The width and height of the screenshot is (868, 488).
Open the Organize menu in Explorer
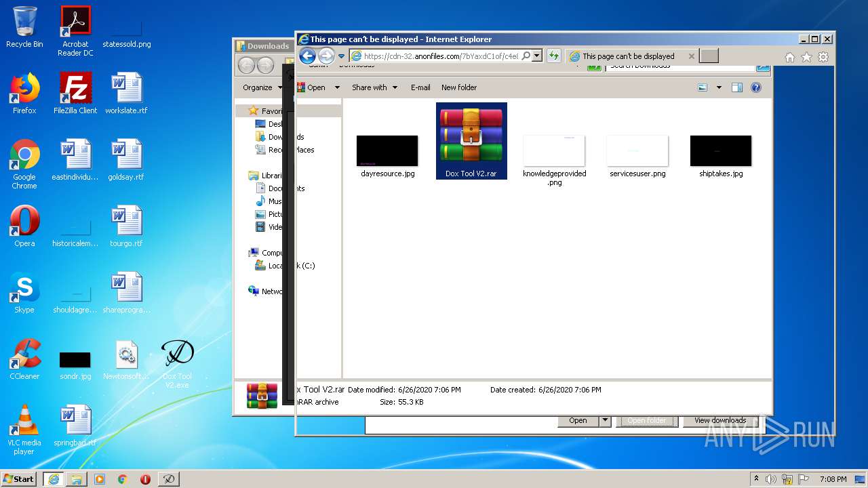click(262, 87)
